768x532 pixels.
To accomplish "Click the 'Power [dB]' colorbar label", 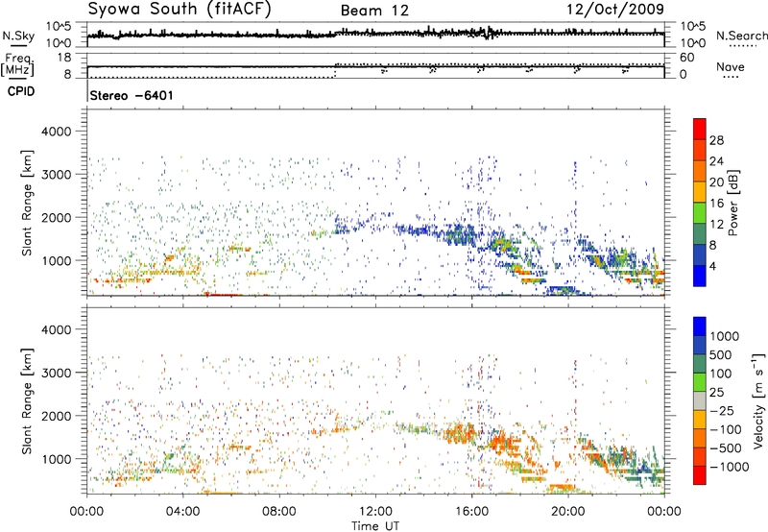I will click(732, 203).
